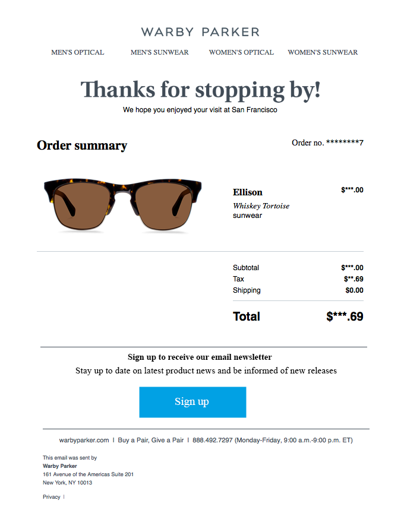Open the Men's Sunwear menu link

click(160, 52)
